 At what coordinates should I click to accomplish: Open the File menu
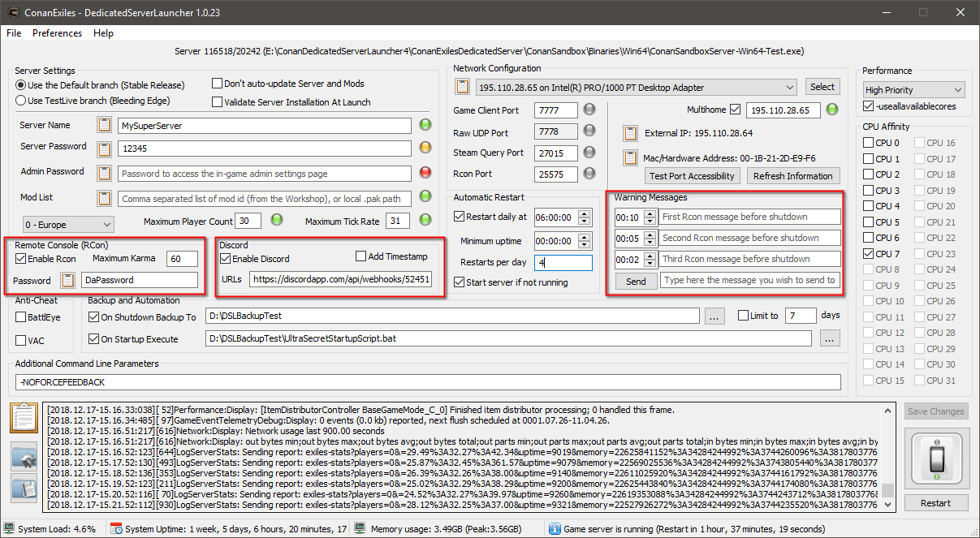[14, 33]
